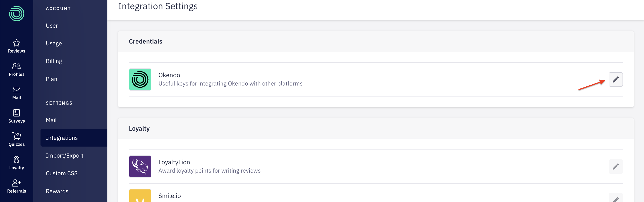Click the LoyaltyLion logo thumbnail
This screenshot has width=644, height=202.
coord(140,167)
